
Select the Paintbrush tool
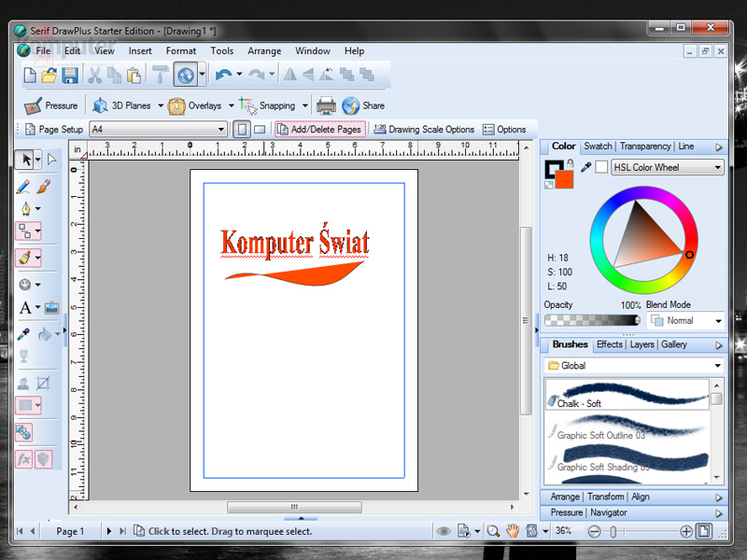(43, 186)
